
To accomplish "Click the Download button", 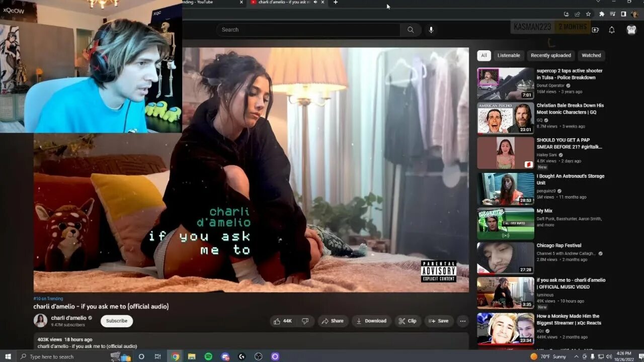I will (x=371, y=321).
